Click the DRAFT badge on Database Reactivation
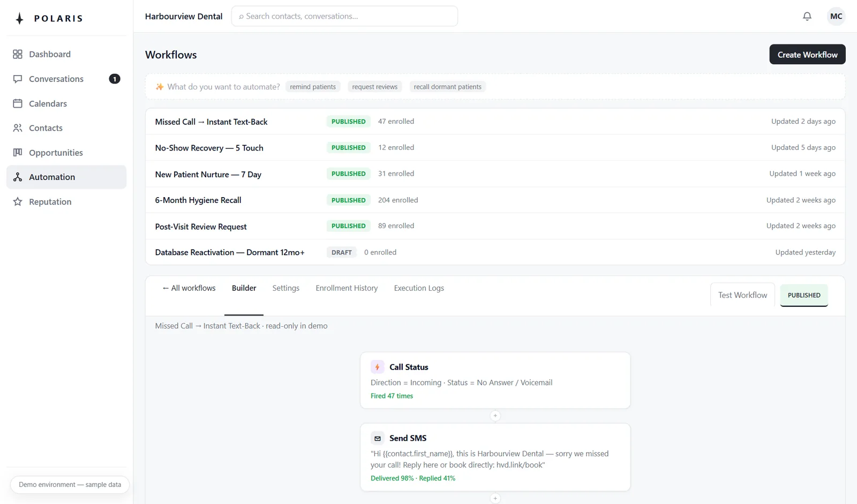The height and width of the screenshot is (504, 857). click(342, 252)
